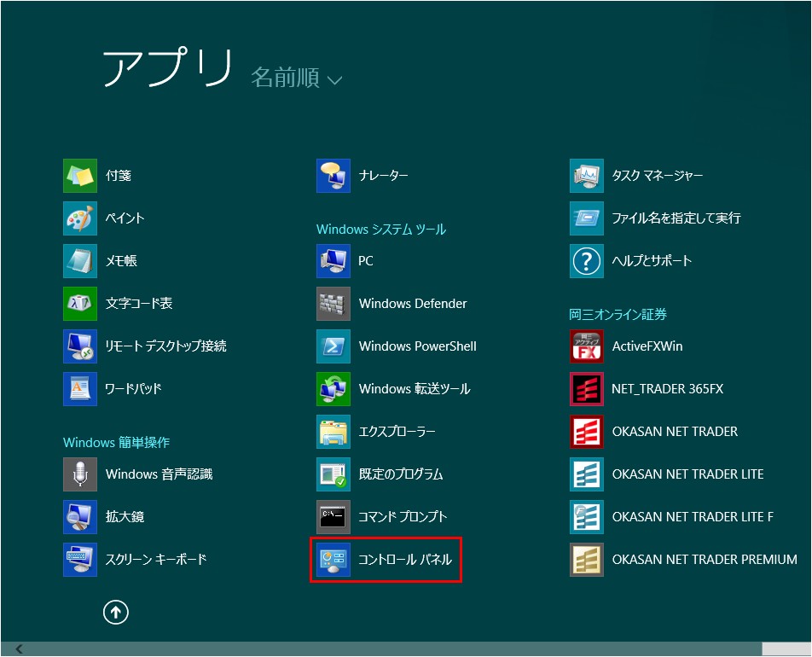812x657 pixels.
Task: Click the メモ帳 app name text
Action: [x=121, y=260]
